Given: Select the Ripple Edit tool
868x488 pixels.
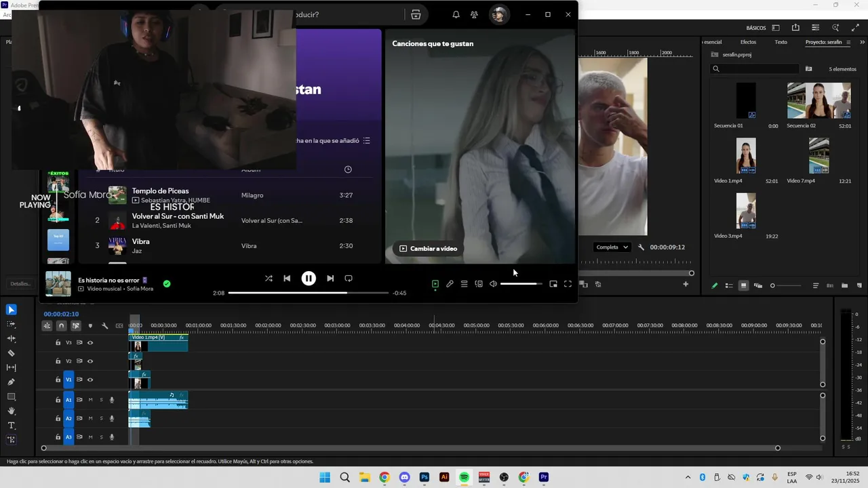Looking at the screenshot, I should pyautogui.click(x=12, y=338).
